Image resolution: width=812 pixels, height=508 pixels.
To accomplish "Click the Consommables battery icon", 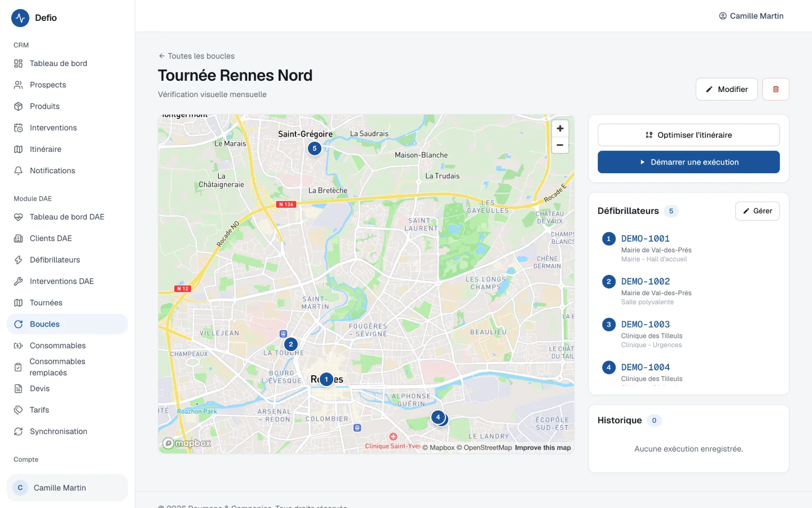I will click(18, 345).
